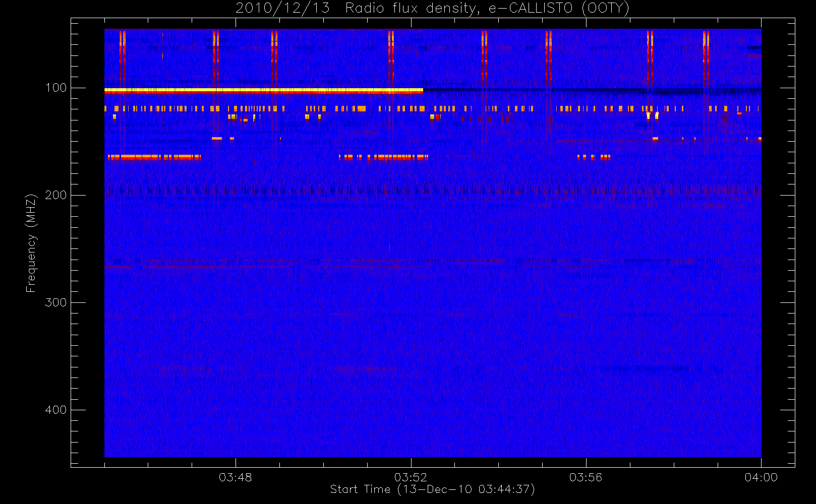Viewport: 816px width, 504px height.
Task: Click the bright yellow horizontal band near 100 MHz
Action: click(x=264, y=90)
